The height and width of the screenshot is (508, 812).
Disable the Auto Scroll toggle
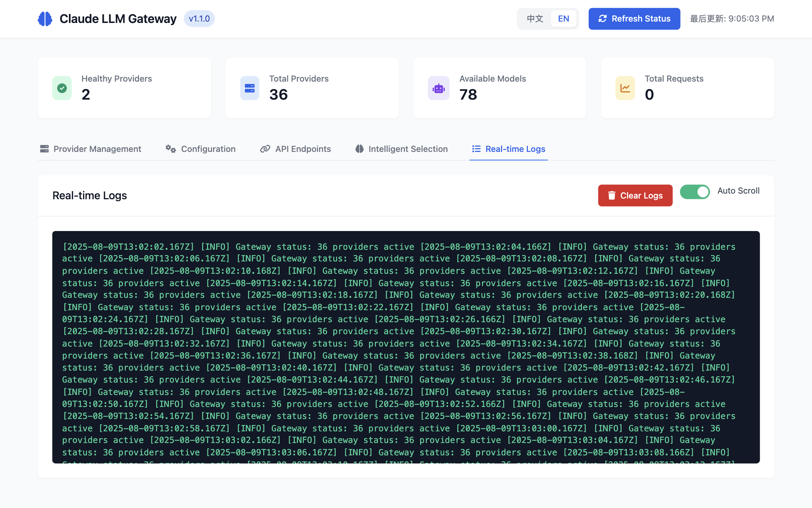[695, 192]
